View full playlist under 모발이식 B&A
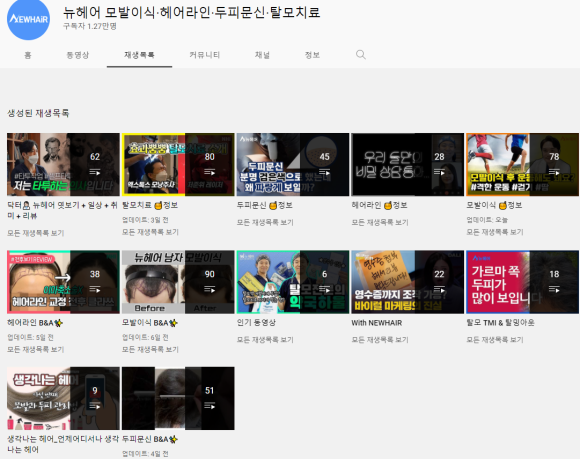This screenshot has width=580, height=459. [x=150, y=349]
